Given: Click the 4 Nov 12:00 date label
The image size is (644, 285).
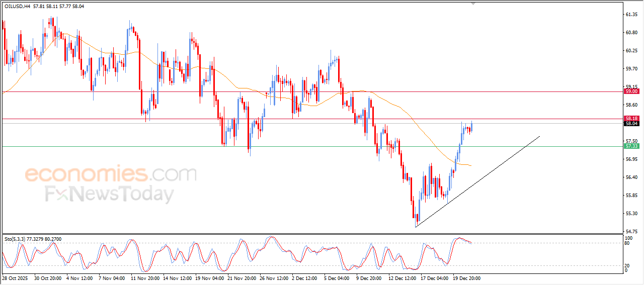Looking at the screenshot, I should click(79, 277).
